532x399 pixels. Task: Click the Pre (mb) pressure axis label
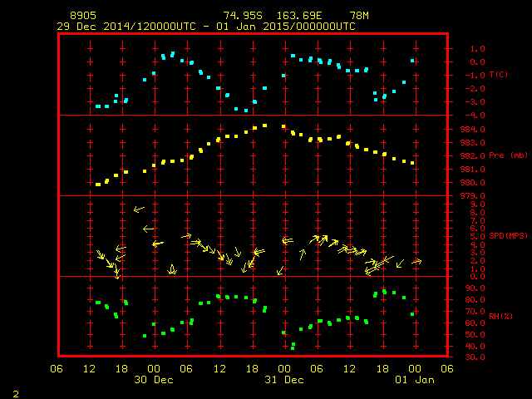click(x=508, y=155)
